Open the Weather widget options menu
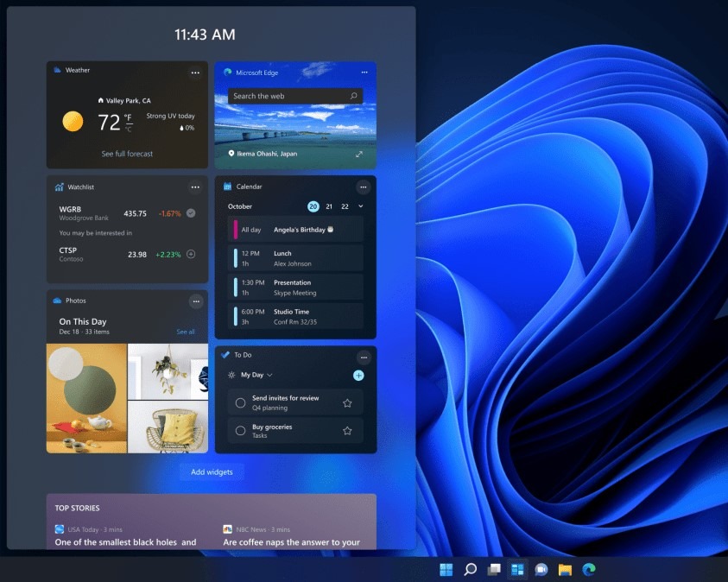 coord(195,73)
